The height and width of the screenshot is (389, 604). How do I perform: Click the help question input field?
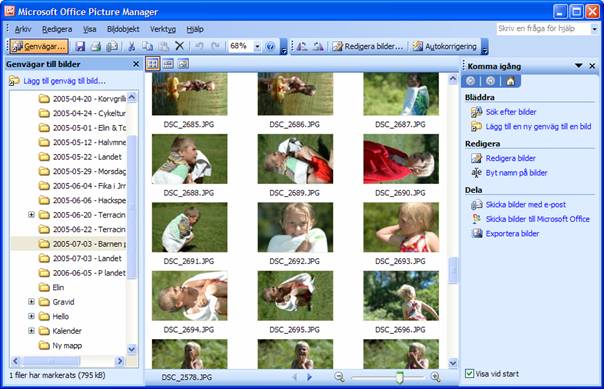tap(543, 29)
